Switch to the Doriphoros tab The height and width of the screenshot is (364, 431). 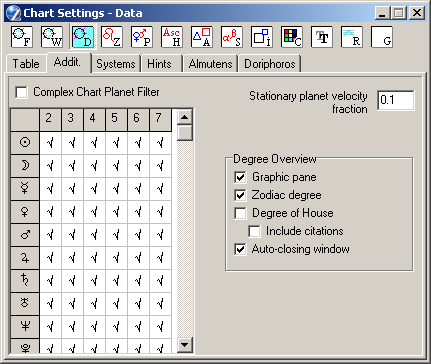[270, 64]
